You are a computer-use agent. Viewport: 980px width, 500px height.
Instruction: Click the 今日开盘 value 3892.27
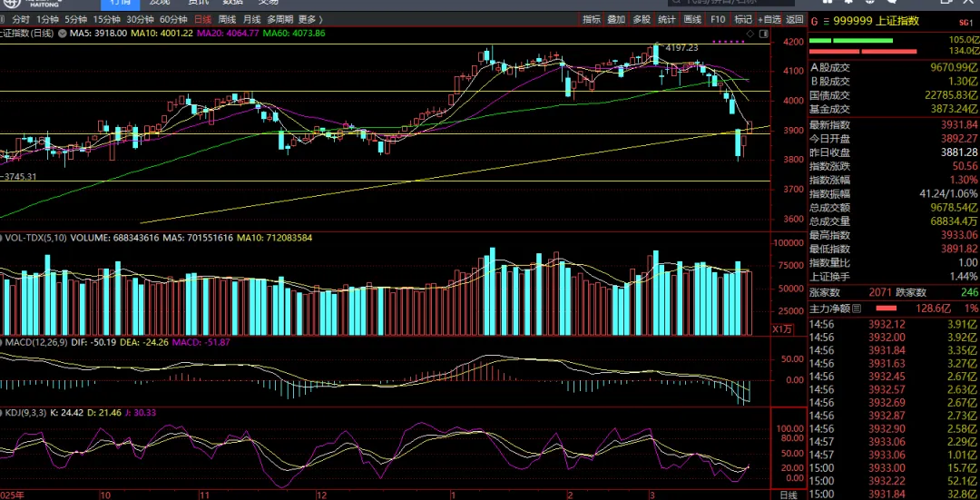(959, 139)
